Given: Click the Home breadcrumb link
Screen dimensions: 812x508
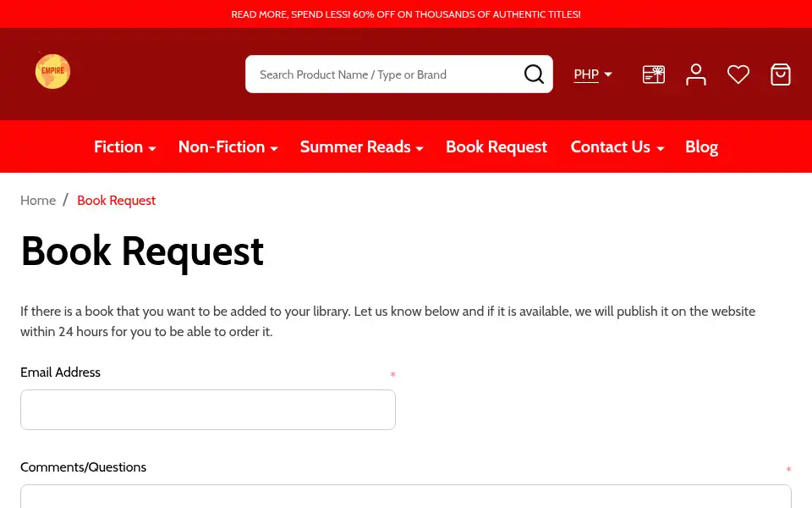Looking at the screenshot, I should pos(38,200).
